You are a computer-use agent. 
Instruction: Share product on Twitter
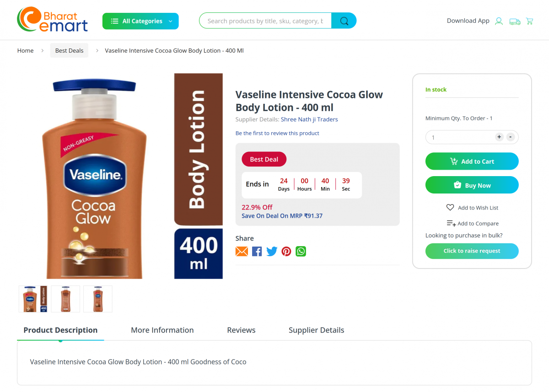pyautogui.click(x=272, y=251)
